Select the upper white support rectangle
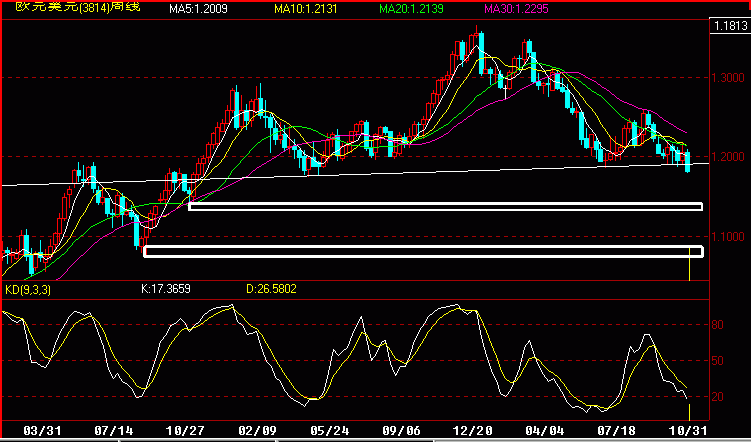Image resolution: width=751 pixels, height=442 pixels. click(x=445, y=206)
